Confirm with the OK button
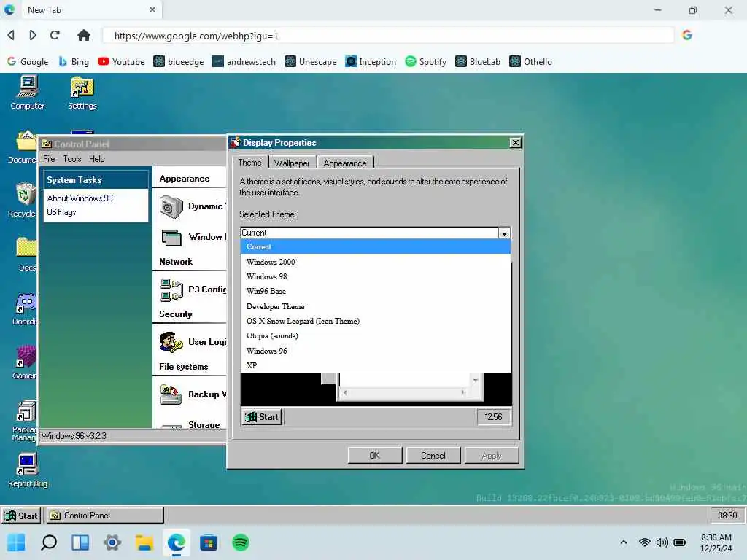The height and width of the screenshot is (560, 747). [375, 456]
